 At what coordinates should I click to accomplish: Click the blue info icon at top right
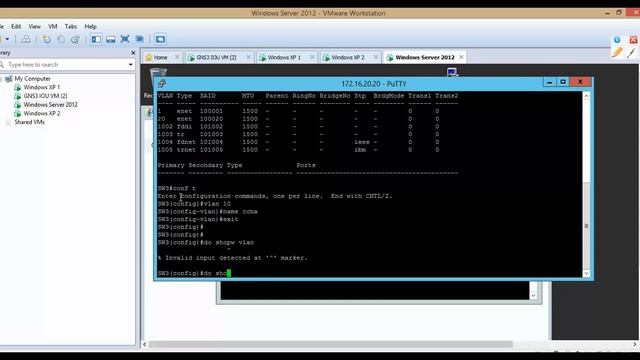coord(617,40)
